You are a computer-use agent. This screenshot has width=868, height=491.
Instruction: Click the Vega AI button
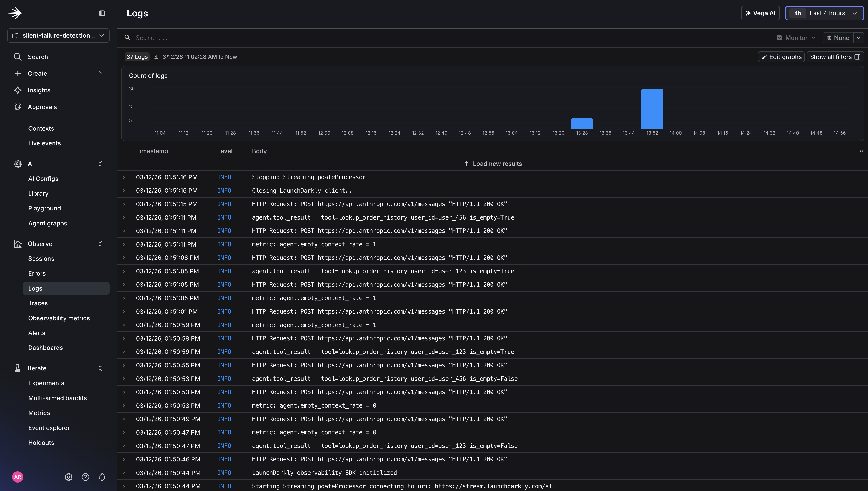coord(760,13)
